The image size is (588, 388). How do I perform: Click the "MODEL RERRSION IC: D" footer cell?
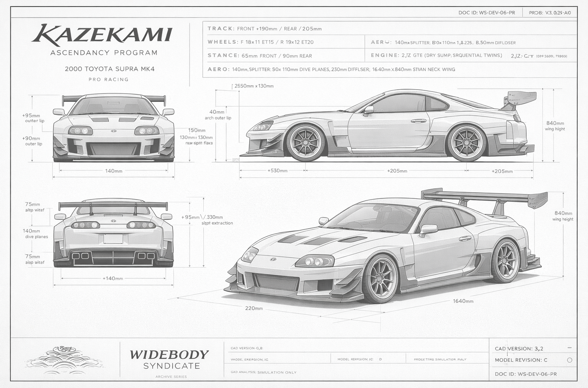point(360,360)
